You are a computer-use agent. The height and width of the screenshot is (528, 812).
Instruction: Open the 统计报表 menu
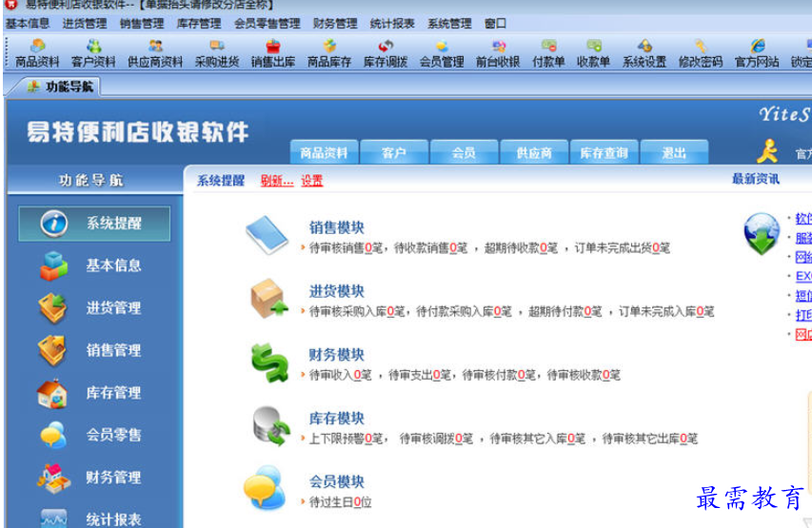(x=392, y=23)
